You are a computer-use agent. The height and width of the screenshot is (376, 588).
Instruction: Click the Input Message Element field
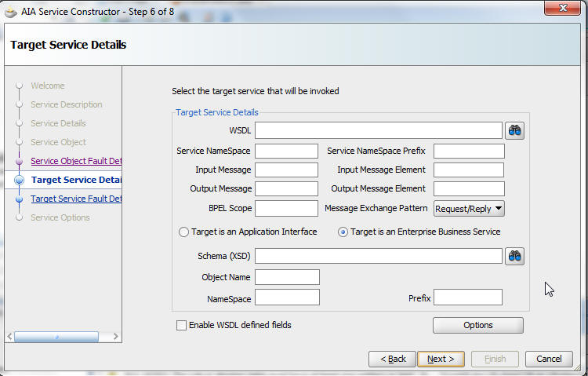pos(469,170)
